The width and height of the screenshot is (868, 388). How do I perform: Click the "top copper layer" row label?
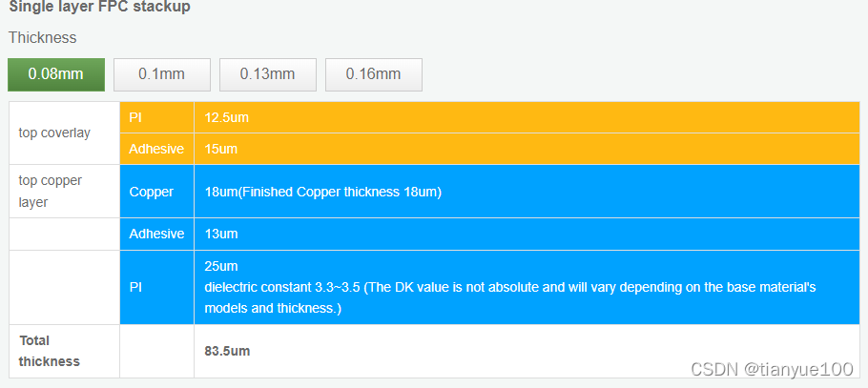(x=51, y=191)
